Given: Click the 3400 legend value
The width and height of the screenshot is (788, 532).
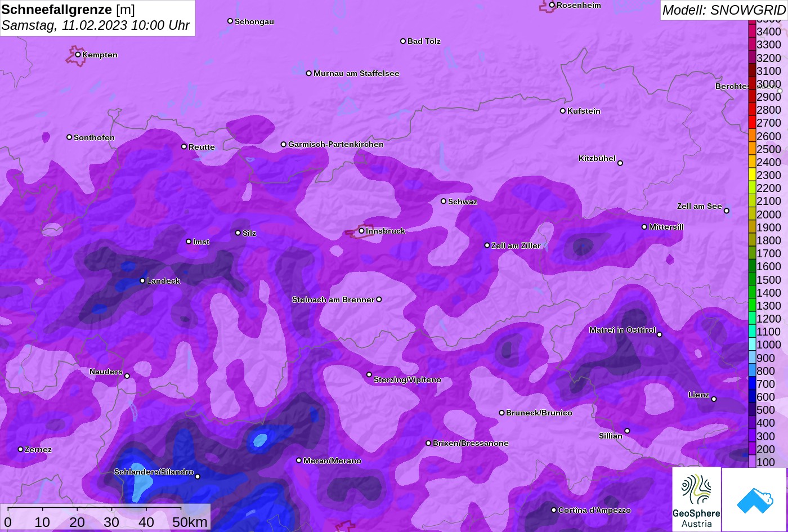Looking at the screenshot, I should (769, 32).
